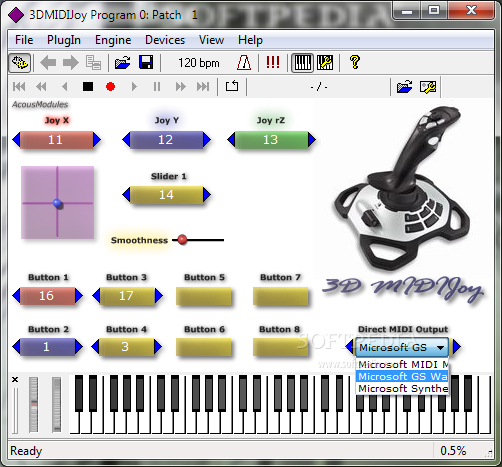Viewport: 502px width, 467px height.
Task: Go to next program with right arrow
Action: 70,63
